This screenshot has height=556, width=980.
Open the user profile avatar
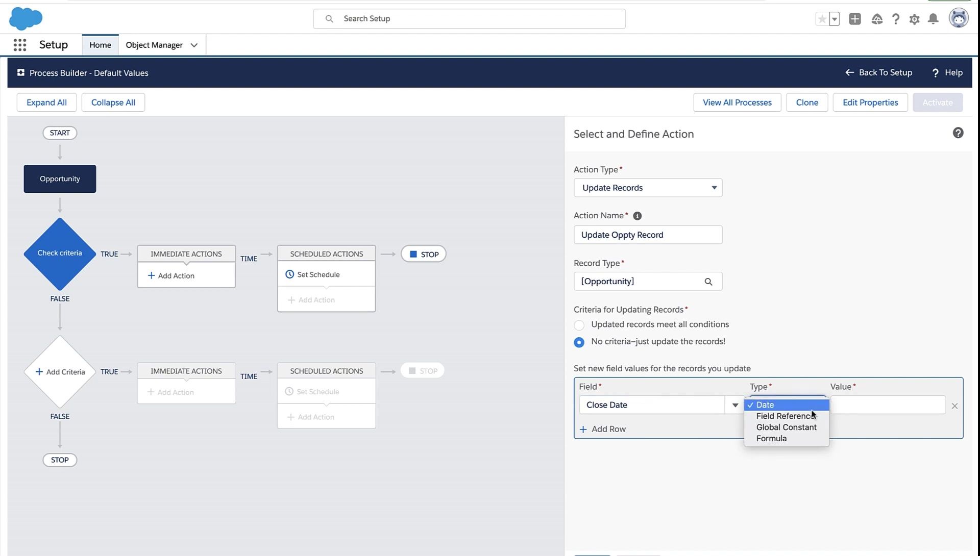coord(959,18)
